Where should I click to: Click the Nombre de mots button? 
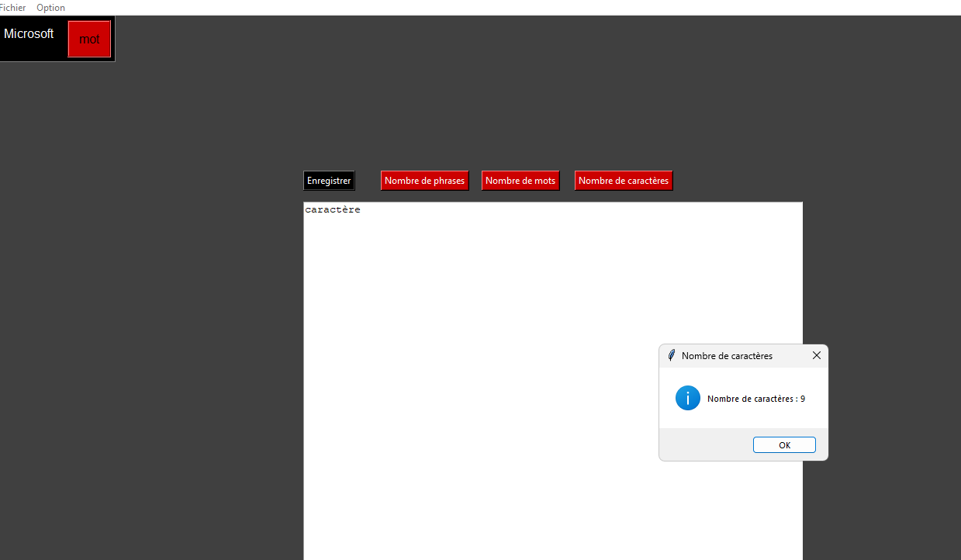[520, 181]
